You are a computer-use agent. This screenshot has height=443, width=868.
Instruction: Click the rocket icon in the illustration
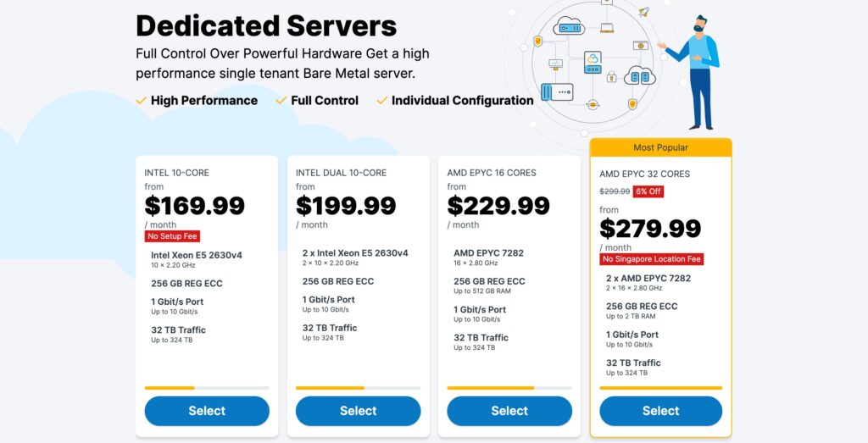click(644, 13)
